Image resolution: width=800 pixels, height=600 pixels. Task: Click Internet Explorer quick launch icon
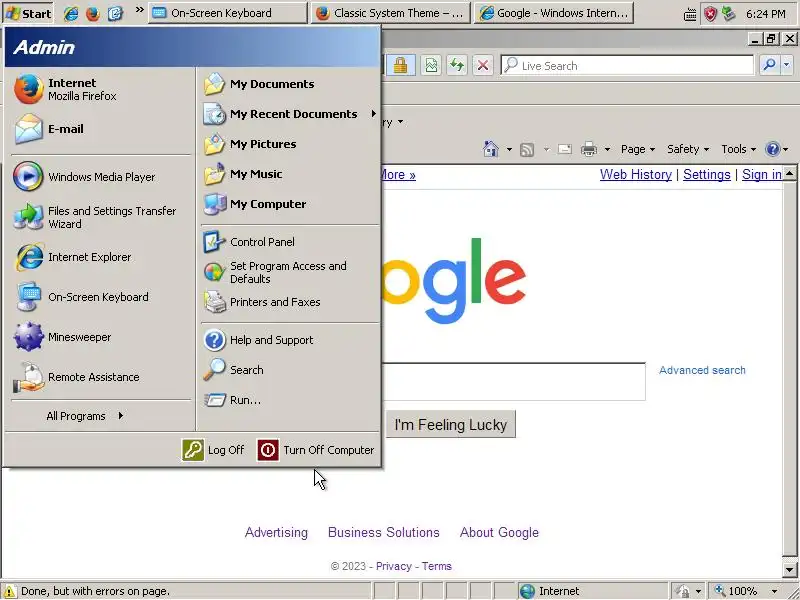pyautogui.click(x=71, y=13)
